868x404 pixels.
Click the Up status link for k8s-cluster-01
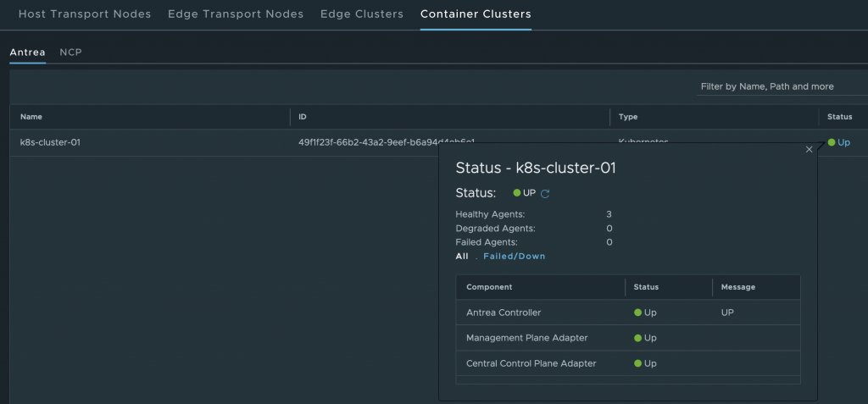pyautogui.click(x=843, y=142)
